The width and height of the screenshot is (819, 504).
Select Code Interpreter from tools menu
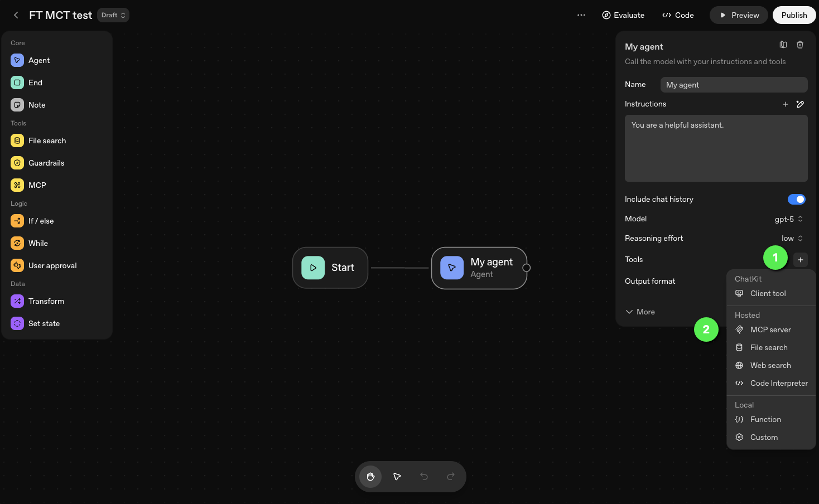778,383
